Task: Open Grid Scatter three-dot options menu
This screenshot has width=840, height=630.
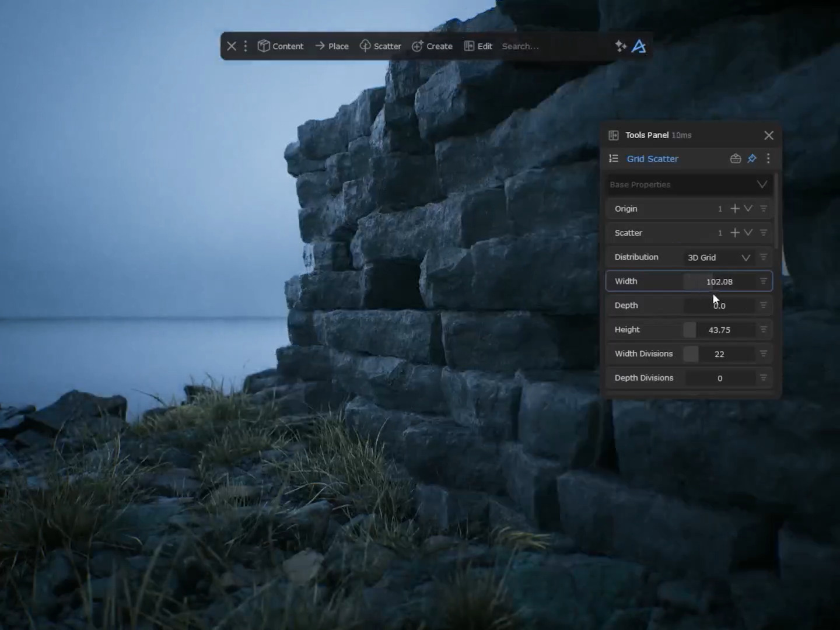Action: pyautogui.click(x=768, y=159)
